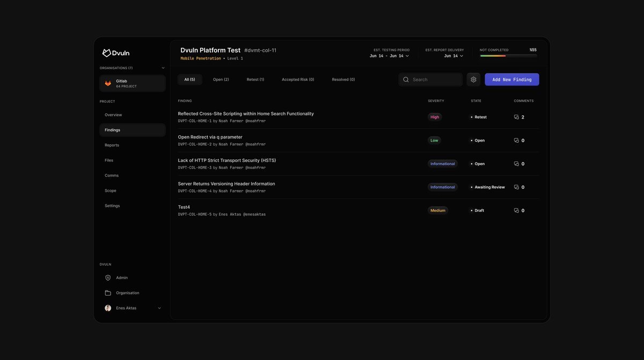Click the Enes Aktas avatar picture

[108, 308]
